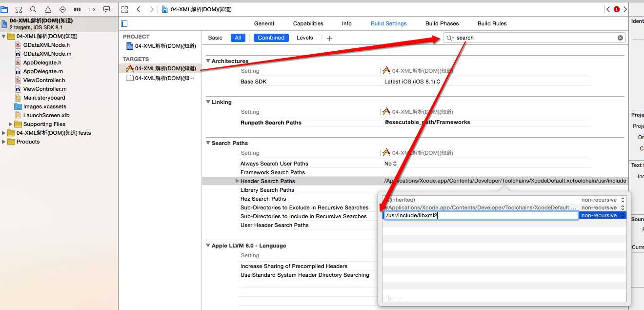Open the Issue navigator warning icon

coord(48,9)
